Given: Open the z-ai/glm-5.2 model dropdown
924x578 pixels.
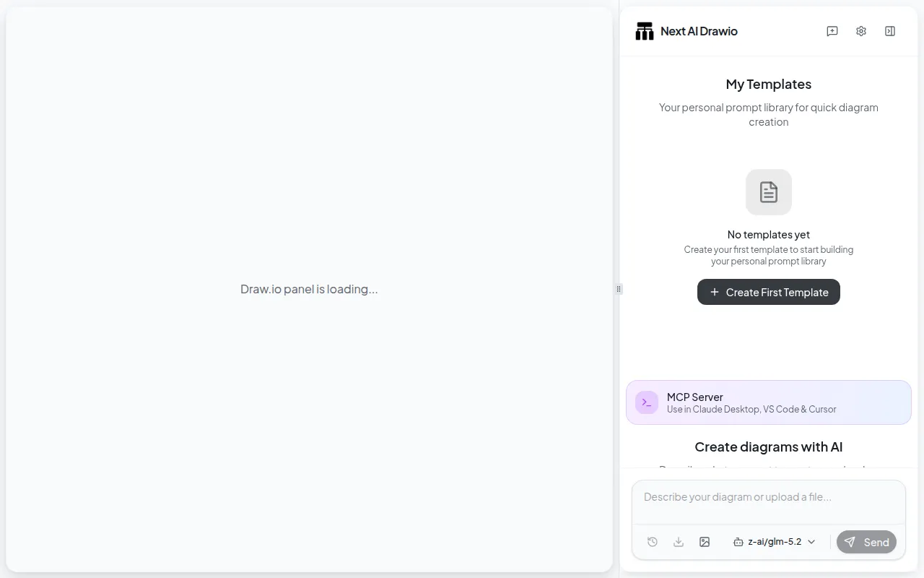Looking at the screenshot, I should [775, 542].
